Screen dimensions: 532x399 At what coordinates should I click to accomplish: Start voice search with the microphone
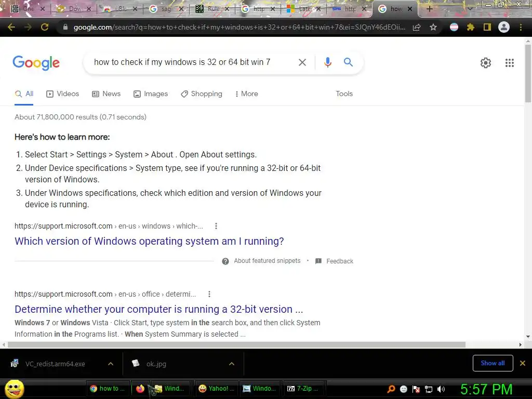click(327, 62)
